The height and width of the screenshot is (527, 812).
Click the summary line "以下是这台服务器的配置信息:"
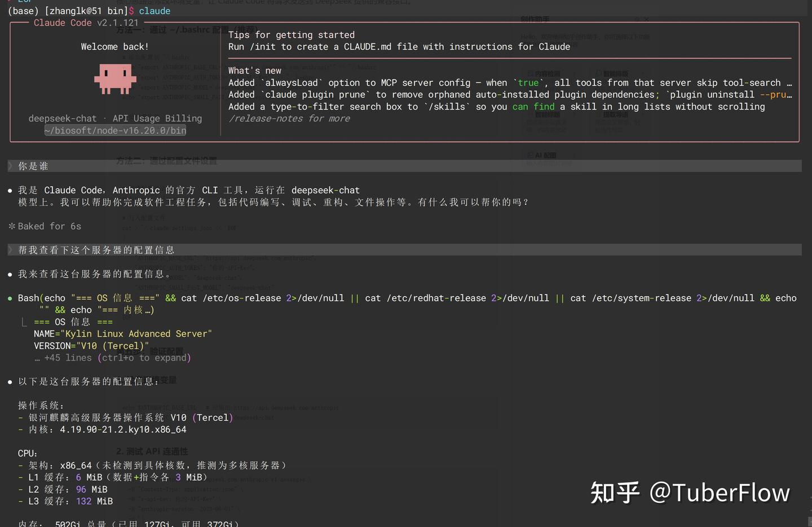tap(89, 381)
